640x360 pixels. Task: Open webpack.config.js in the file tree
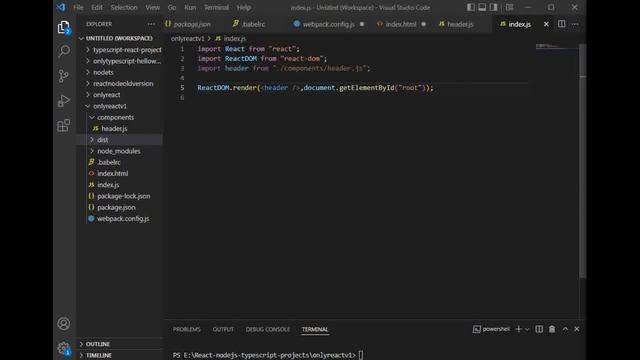pos(119,219)
